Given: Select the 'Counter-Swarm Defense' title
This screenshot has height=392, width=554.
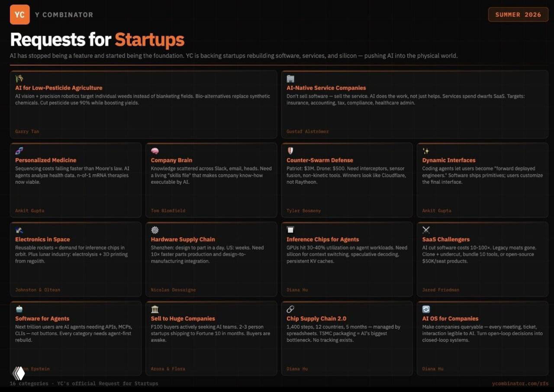Looking at the screenshot, I should 320,160.
